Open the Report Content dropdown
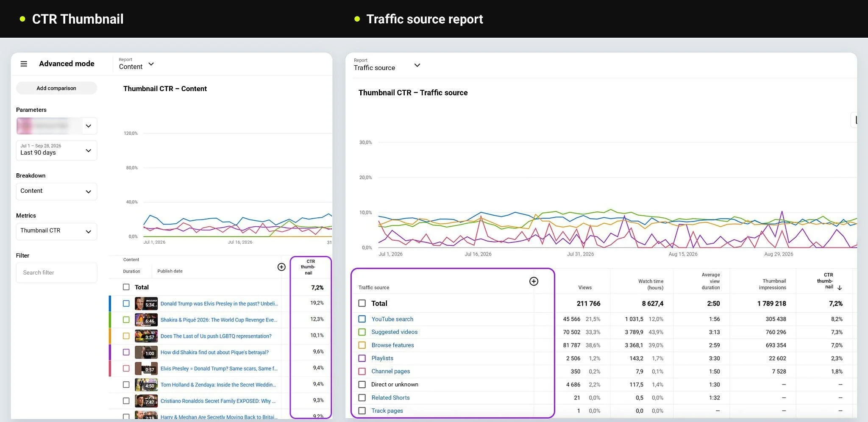 pos(136,64)
